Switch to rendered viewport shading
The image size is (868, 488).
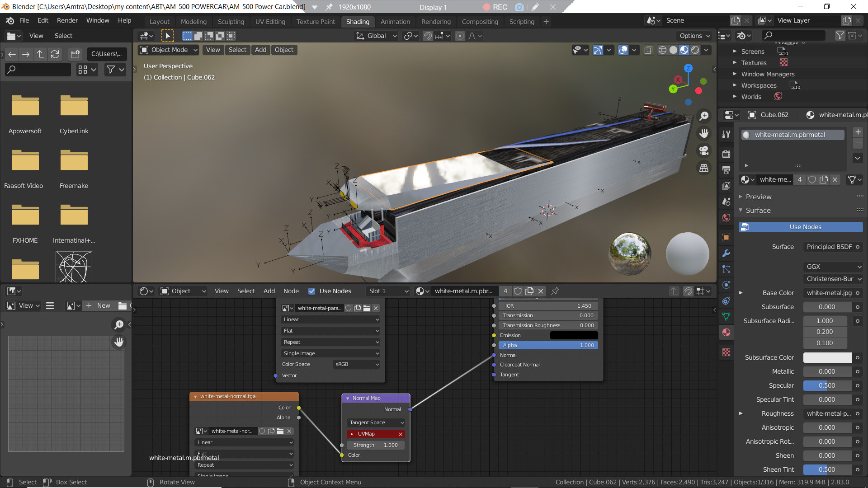695,50
